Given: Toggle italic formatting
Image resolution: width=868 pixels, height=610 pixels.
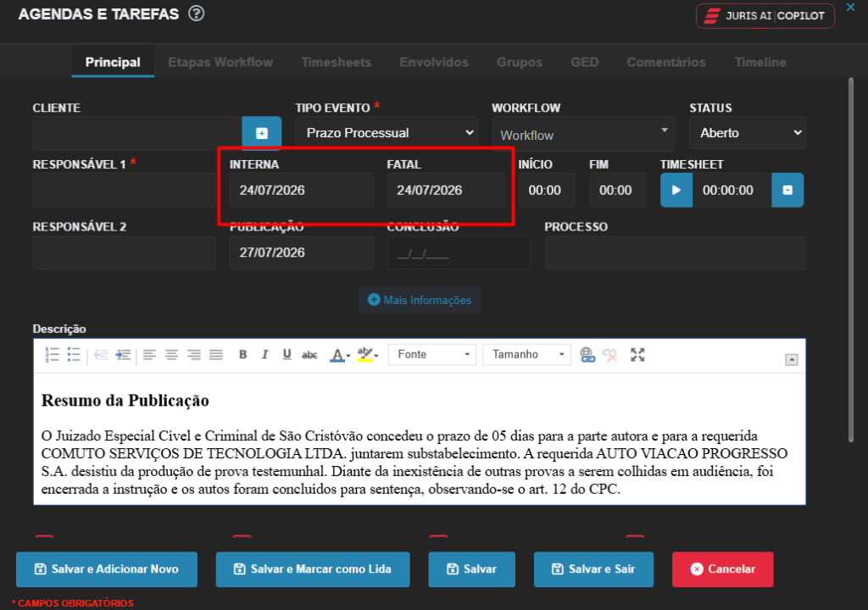Looking at the screenshot, I should click(264, 355).
